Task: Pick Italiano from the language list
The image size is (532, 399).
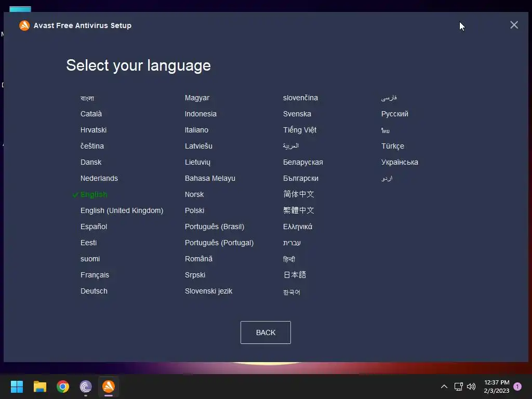Action: pyautogui.click(x=196, y=130)
